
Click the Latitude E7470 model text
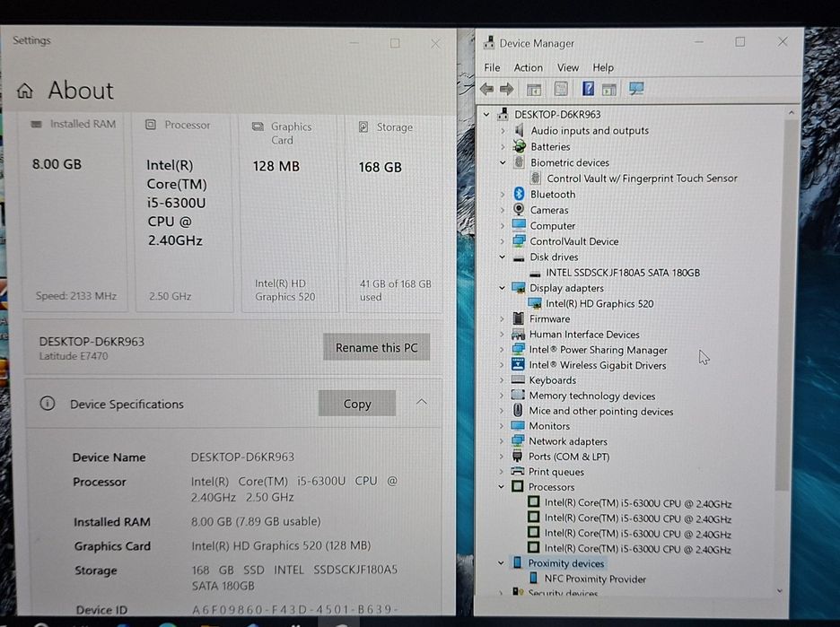tap(74, 356)
